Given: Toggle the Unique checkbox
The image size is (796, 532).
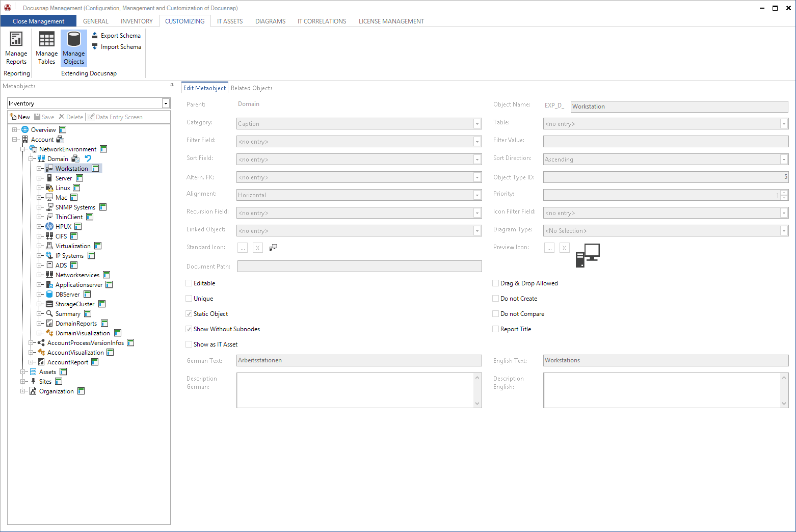Looking at the screenshot, I should pos(189,299).
